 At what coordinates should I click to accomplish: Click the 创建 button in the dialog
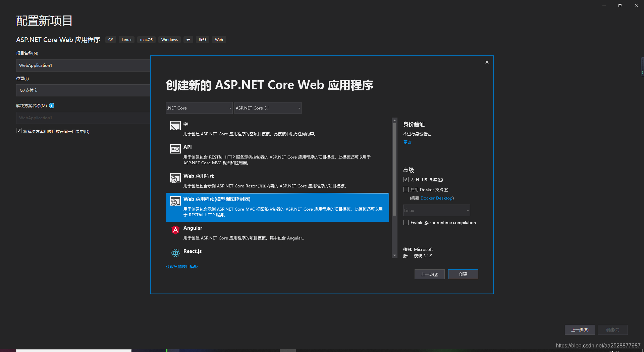point(463,274)
